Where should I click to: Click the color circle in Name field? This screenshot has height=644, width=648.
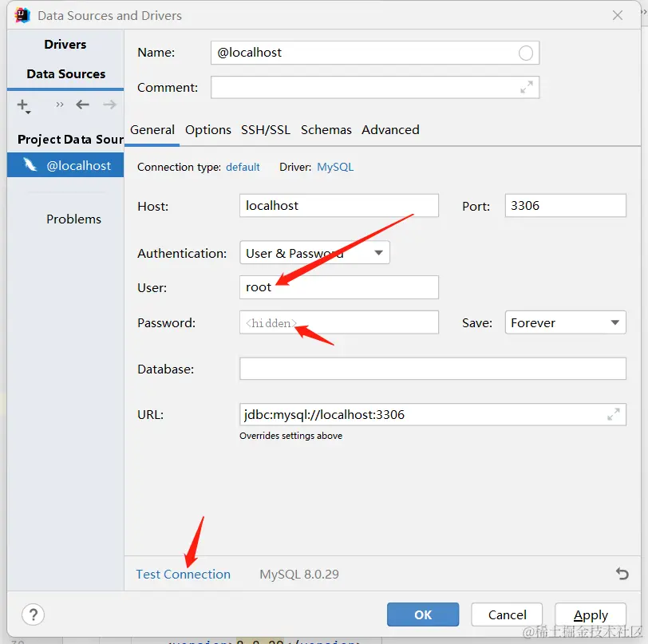526,53
